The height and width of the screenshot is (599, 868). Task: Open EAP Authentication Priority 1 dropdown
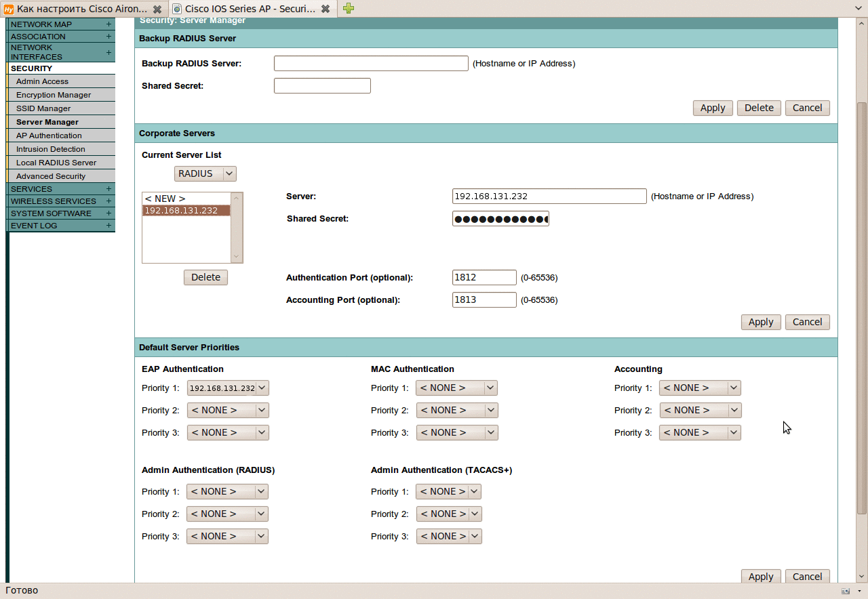point(228,388)
